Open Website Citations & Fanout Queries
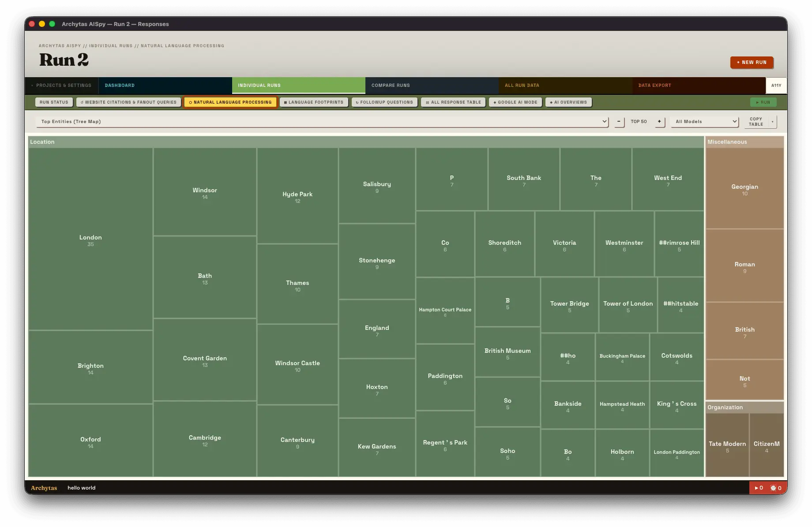This screenshot has height=527, width=812. pyautogui.click(x=128, y=102)
